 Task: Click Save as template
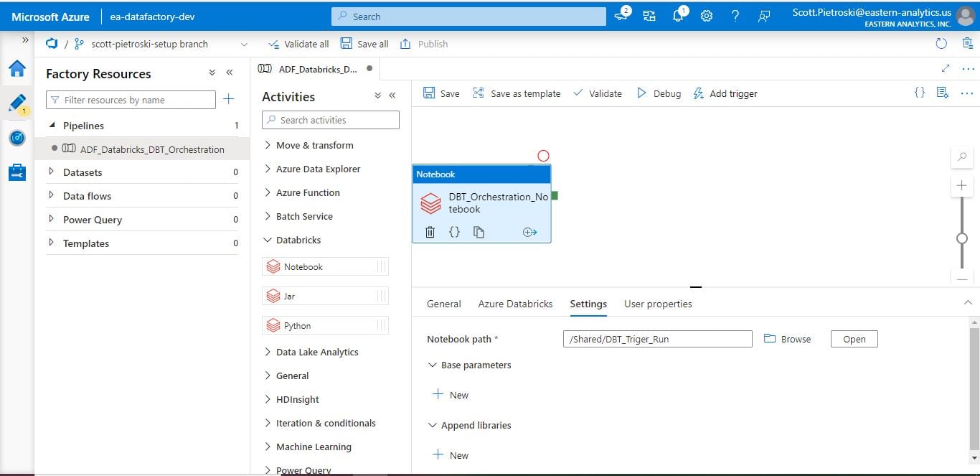(517, 93)
